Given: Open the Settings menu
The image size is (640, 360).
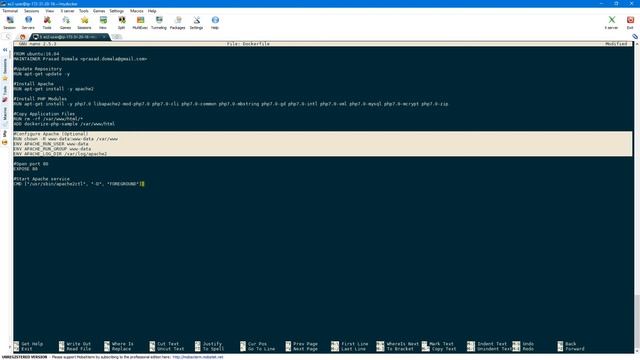Looking at the screenshot, I should (x=117, y=11).
